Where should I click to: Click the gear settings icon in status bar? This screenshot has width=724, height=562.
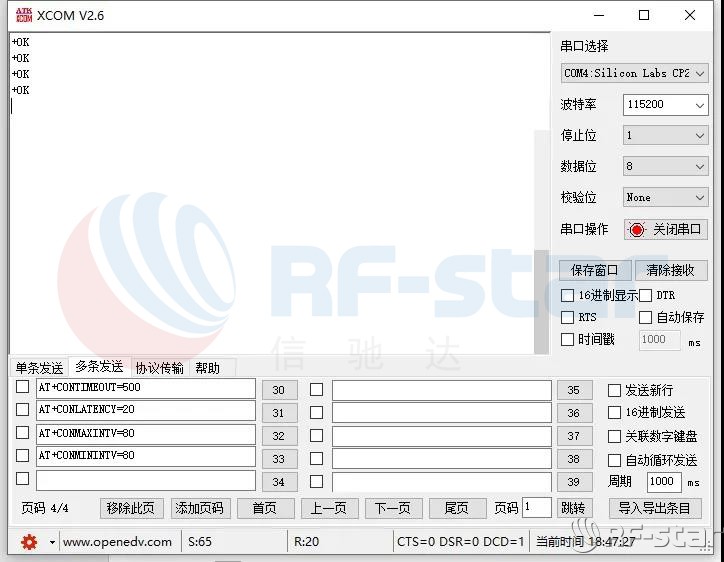(x=29, y=542)
